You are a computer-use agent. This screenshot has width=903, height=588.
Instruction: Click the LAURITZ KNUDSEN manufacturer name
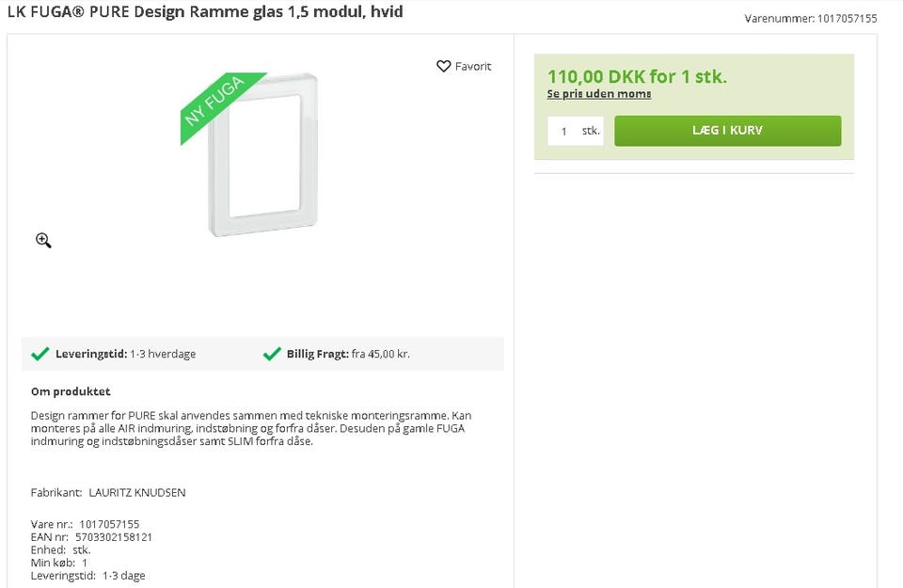[x=137, y=493]
